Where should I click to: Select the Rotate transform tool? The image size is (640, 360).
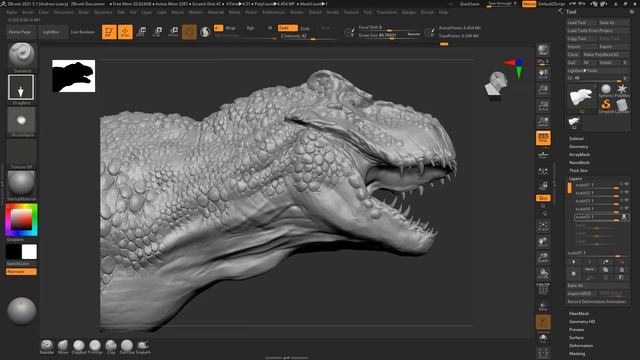click(173, 32)
